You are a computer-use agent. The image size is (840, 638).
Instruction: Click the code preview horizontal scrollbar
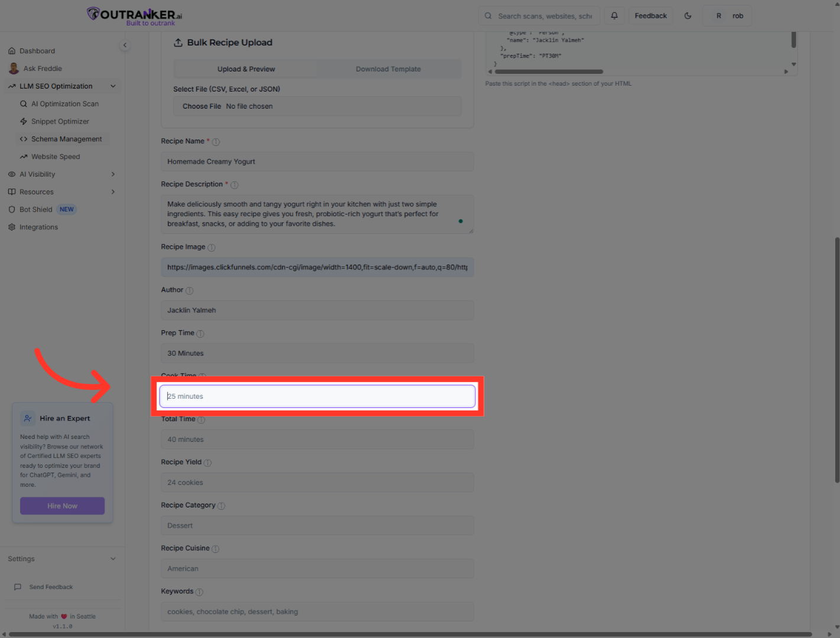click(x=549, y=71)
